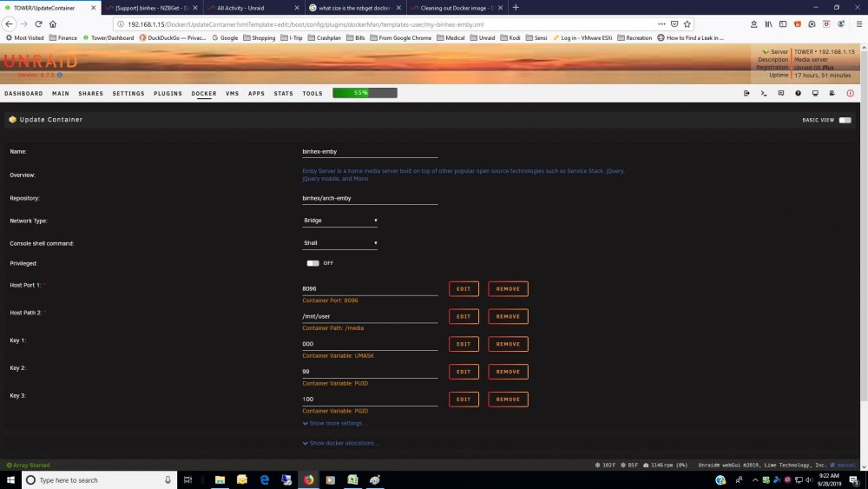Open Excel from the taskbar
The width and height of the screenshot is (868, 489).
point(352,479)
